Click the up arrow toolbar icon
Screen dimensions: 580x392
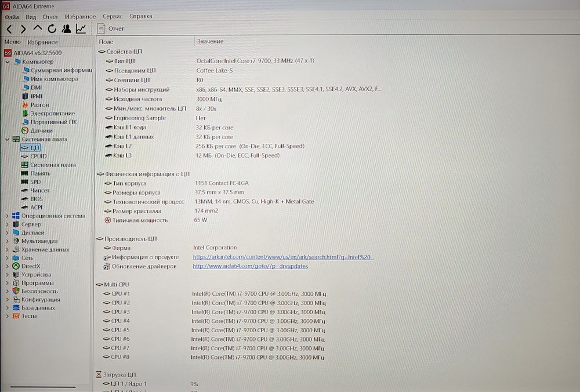click(37, 28)
